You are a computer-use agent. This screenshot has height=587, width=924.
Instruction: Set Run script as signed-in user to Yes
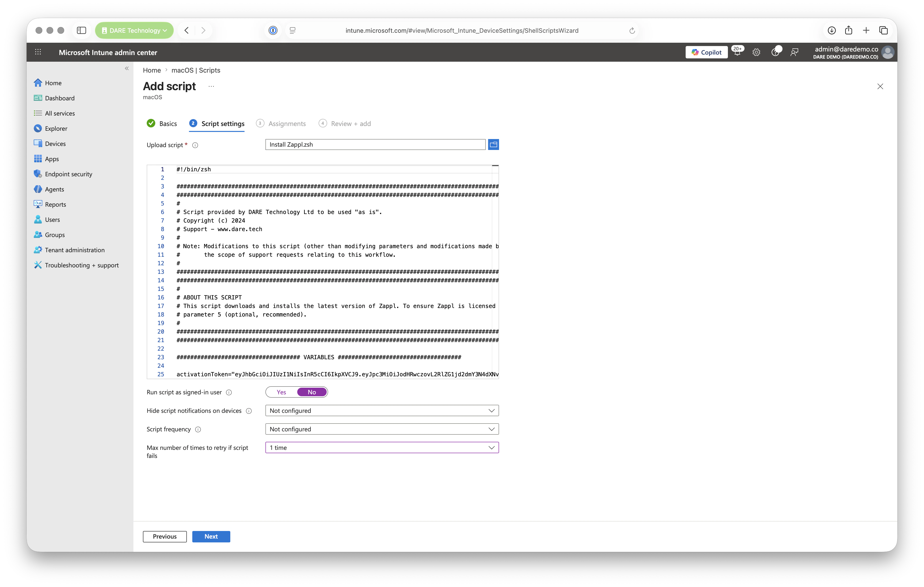281,392
